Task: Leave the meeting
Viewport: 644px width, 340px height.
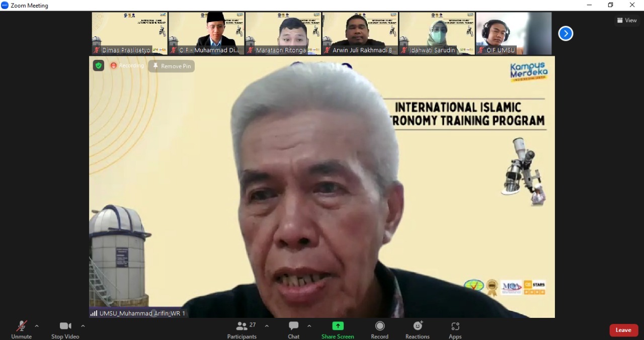Action: (623, 330)
